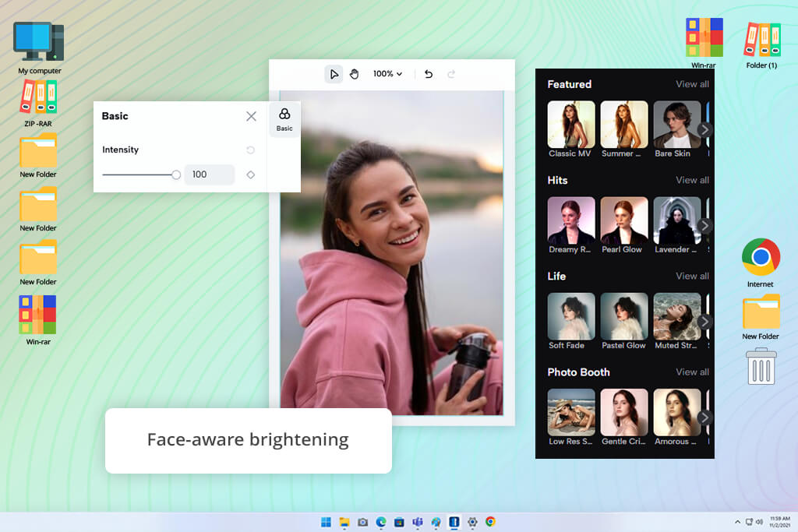Select the Win-rar icon beside Folder (1)
The height and width of the screenshot is (532, 798).
point(704,43)
